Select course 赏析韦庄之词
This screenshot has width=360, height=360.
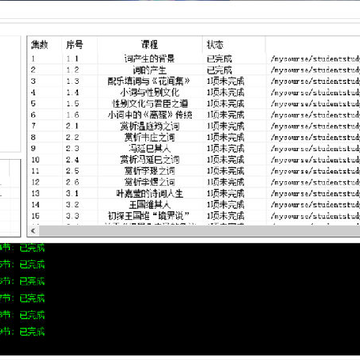[x=149, y=137]
